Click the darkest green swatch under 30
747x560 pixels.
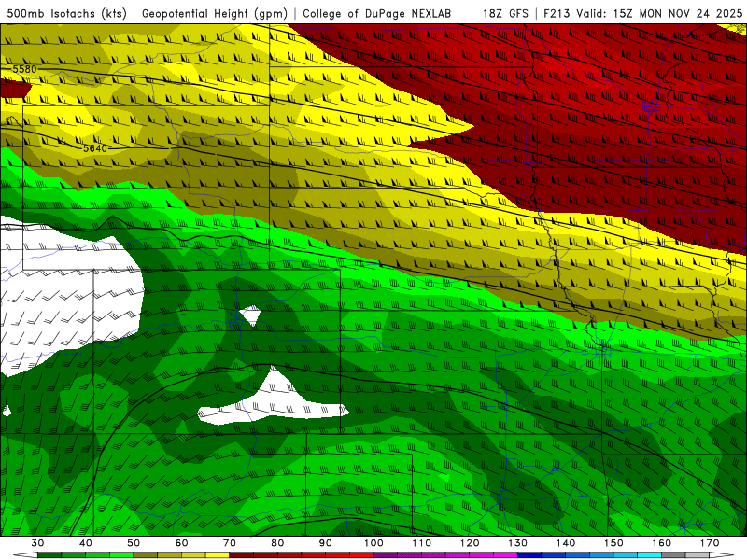click(49, 555)
